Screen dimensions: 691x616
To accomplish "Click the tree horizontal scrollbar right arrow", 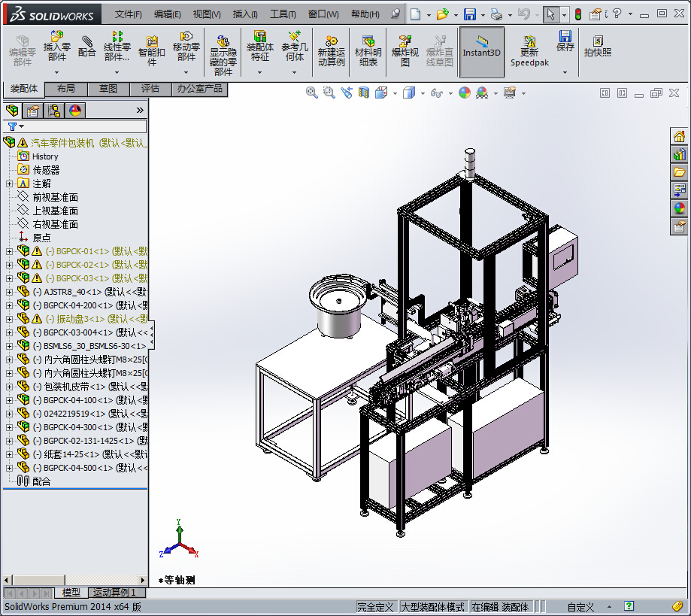I will pos(142,580).
